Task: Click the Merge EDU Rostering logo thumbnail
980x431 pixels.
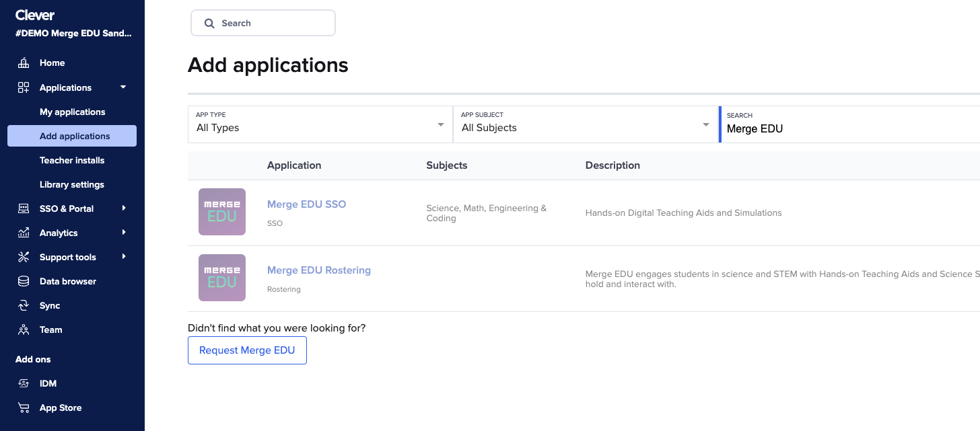Action: point(222,278)
